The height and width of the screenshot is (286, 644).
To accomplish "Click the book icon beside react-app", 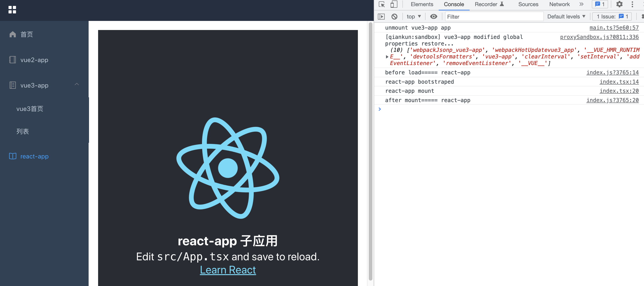I will (x=12, y=156).
